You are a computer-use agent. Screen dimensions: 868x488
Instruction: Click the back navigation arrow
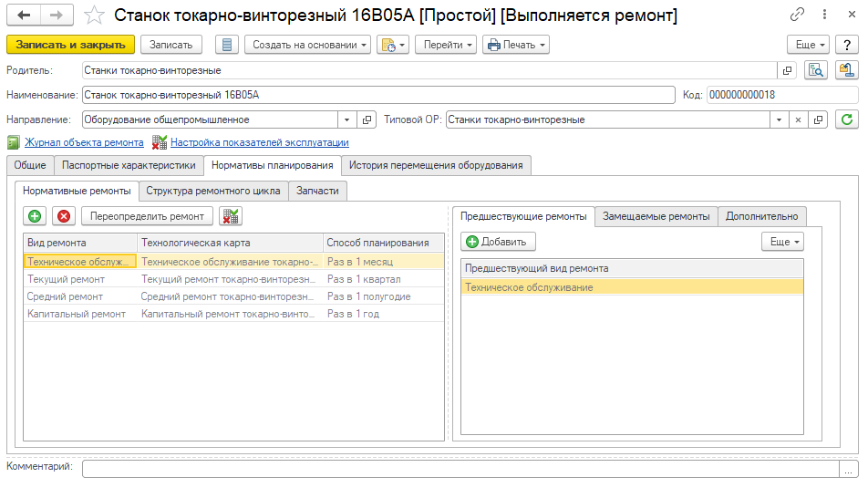25,16
